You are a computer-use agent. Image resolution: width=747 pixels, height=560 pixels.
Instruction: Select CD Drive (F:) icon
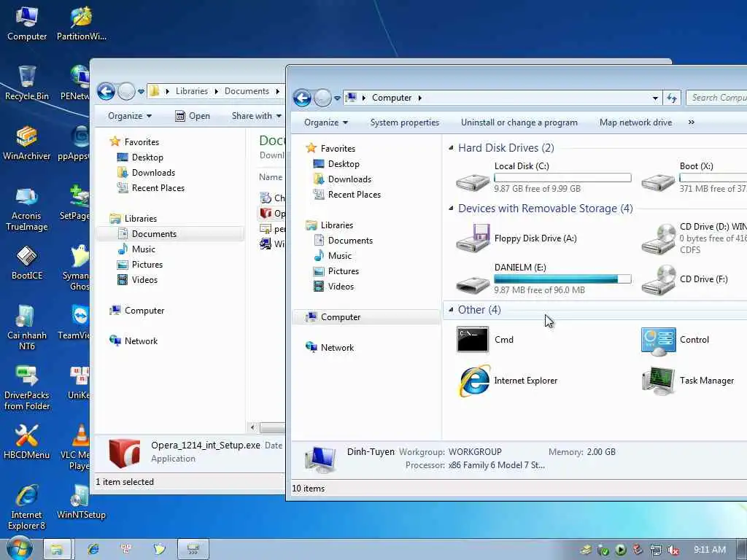click(x=659, y=280)
